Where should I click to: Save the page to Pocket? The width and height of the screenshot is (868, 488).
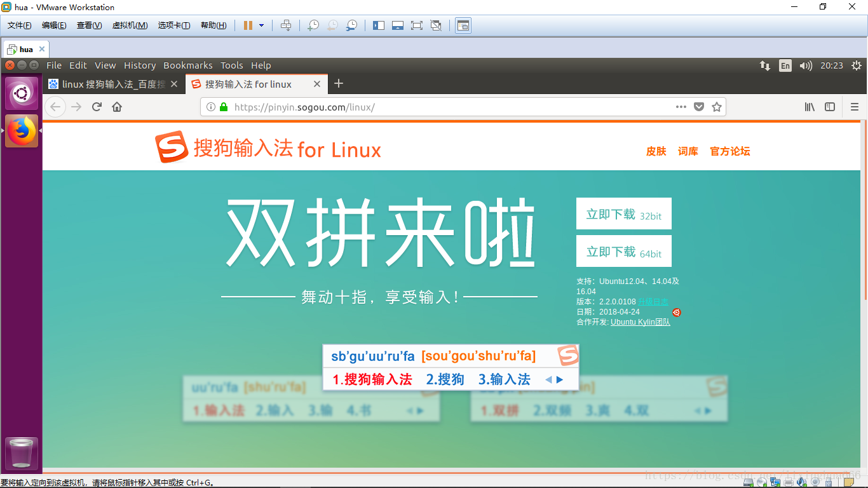tap(699, 107)
